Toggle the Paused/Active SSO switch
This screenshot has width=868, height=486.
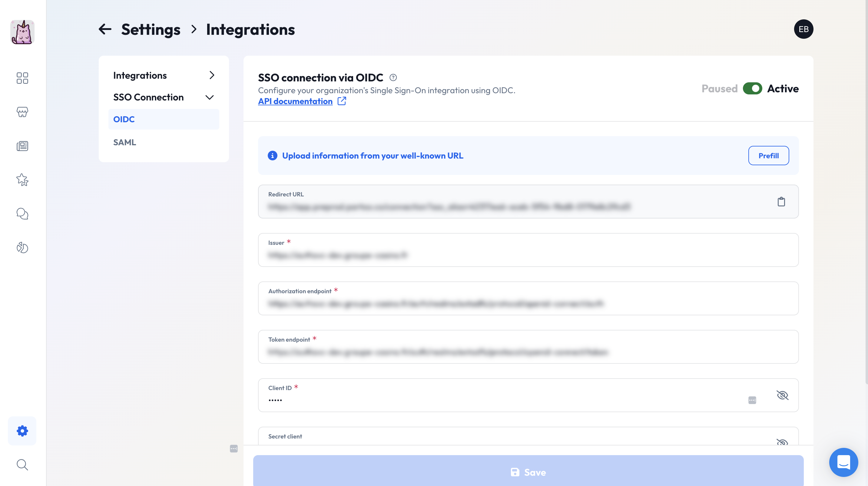tap(752, 89)
